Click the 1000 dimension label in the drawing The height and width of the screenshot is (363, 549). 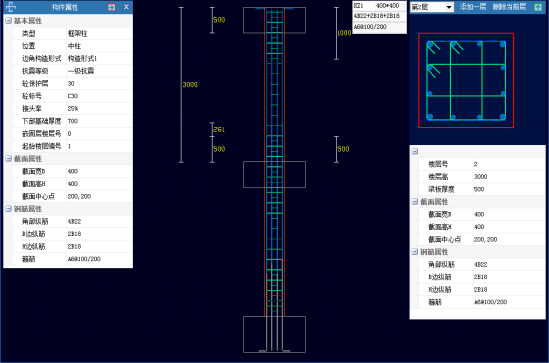[x=344, y=33]
